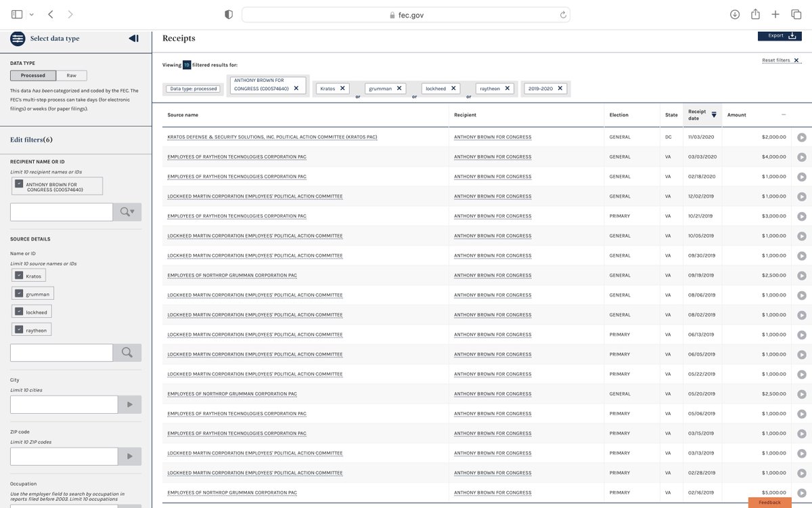This screenshot has width=812, height=508.
Task: Expand details for Lockheed 06/13/2019 row
Action: pos(801,335)
